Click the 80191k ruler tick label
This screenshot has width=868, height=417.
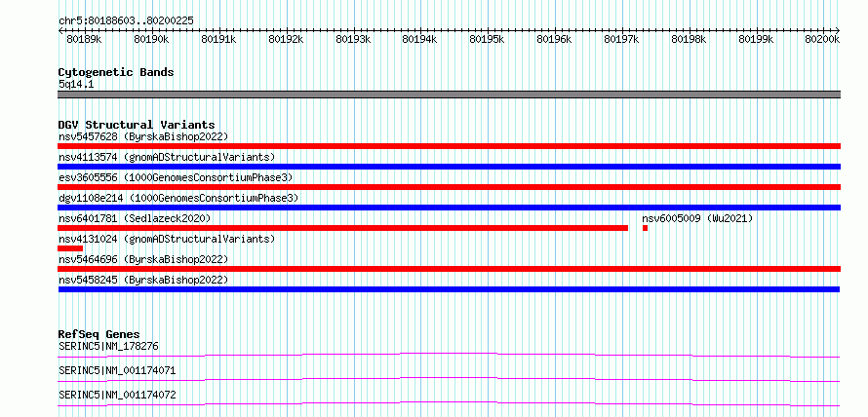pos(218,40)
